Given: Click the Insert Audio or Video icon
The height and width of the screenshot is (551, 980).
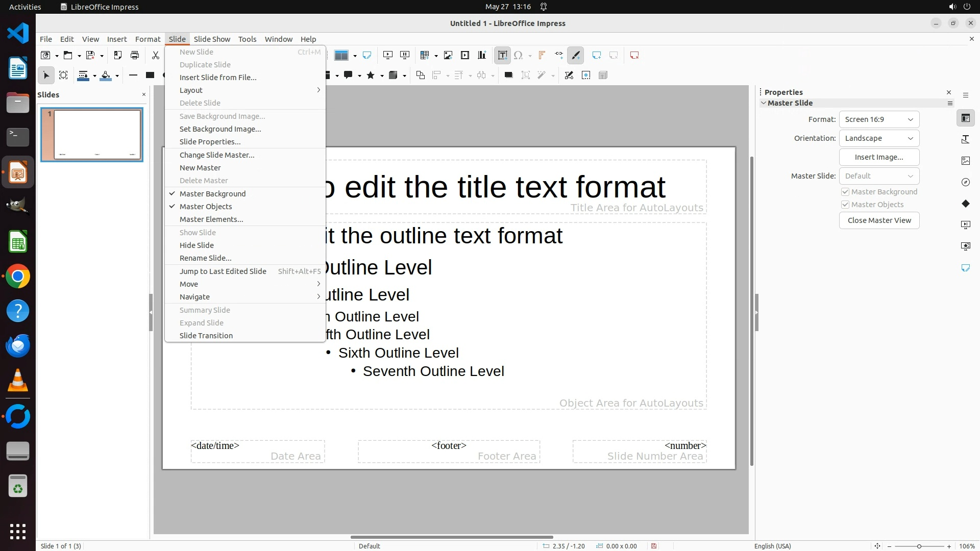Looking at the screenshot, I should [x=465, y=55].
